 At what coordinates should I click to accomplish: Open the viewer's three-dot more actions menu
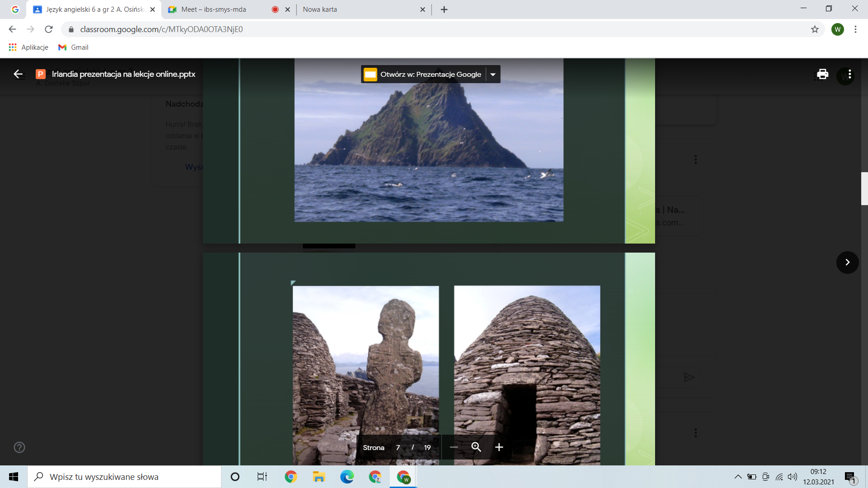coord(850,74)
